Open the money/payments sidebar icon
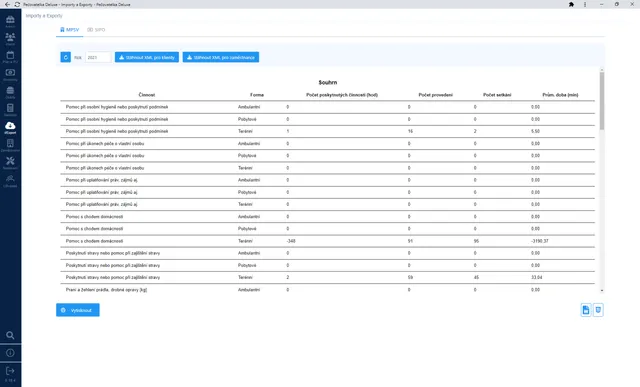640x387 pixels. click(10, 74)
